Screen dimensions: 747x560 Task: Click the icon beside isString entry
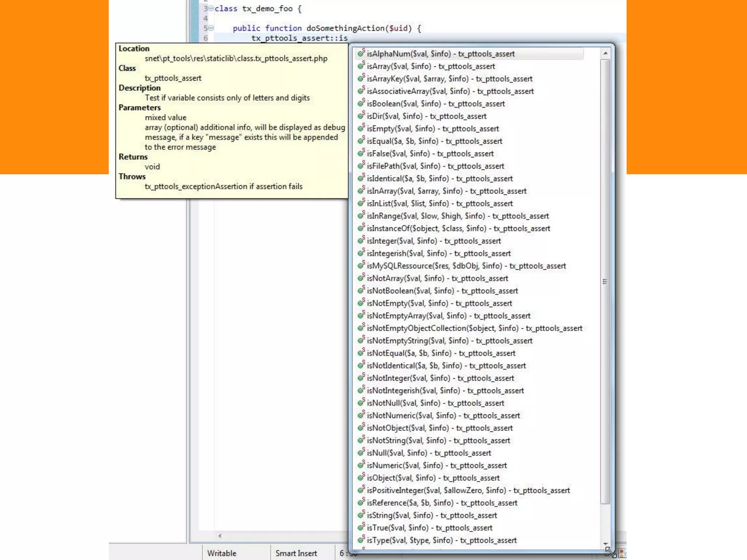click(x=361, y=515)
